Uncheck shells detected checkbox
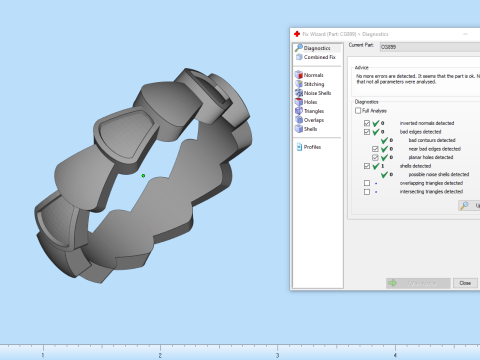This screenshot has height=360, width=480. (x=367, y=166)
